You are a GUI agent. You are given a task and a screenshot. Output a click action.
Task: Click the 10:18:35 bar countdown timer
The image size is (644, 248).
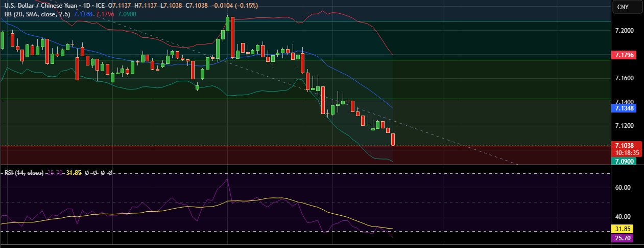point(625,152)
